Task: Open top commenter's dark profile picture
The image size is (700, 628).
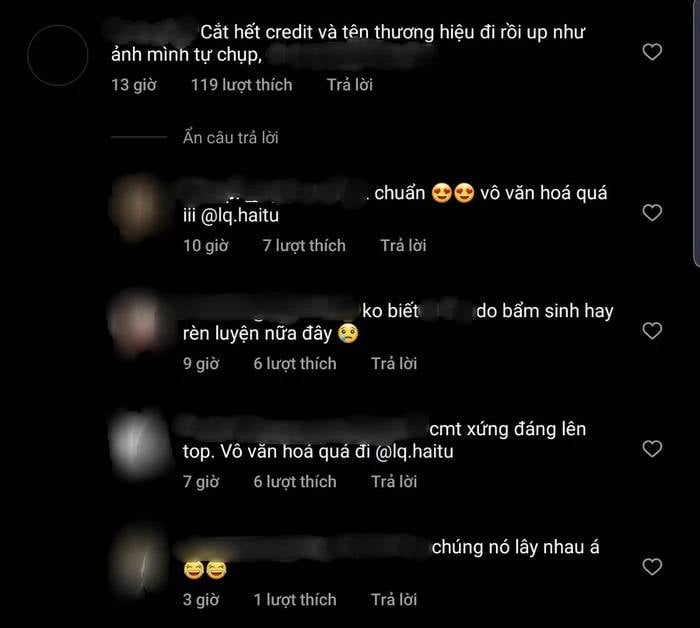Action: pos(58,55)
